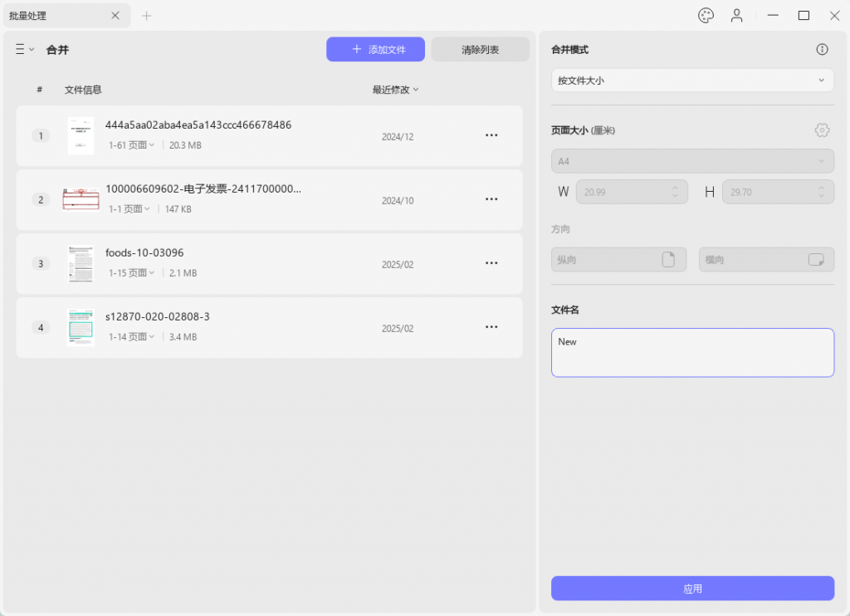
Task: Open the tool list menu beside 合并
Action: point(24,49)
